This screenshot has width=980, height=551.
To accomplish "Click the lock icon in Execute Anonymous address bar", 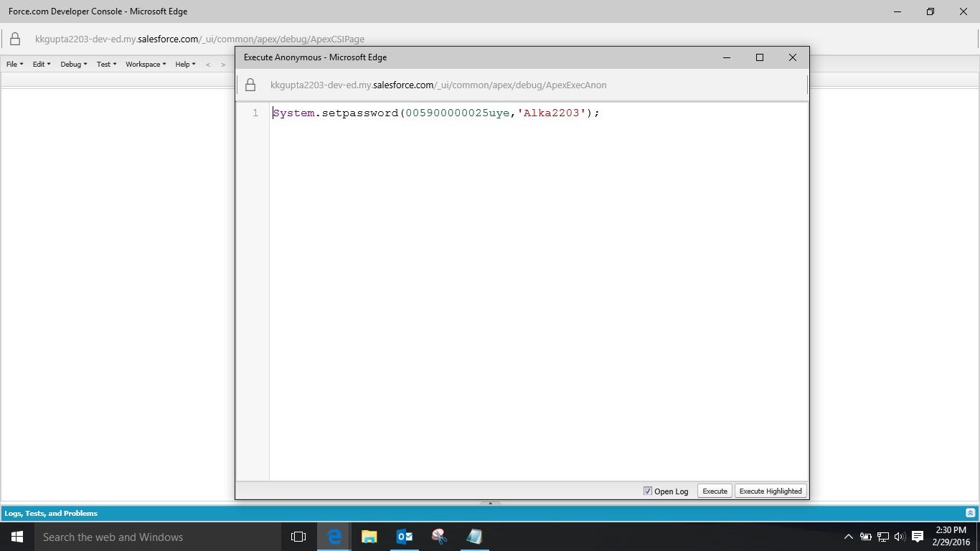I will [x=250, y=85].
